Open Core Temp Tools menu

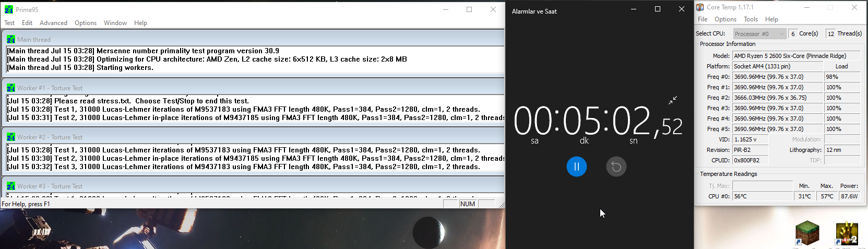point(751,19)
